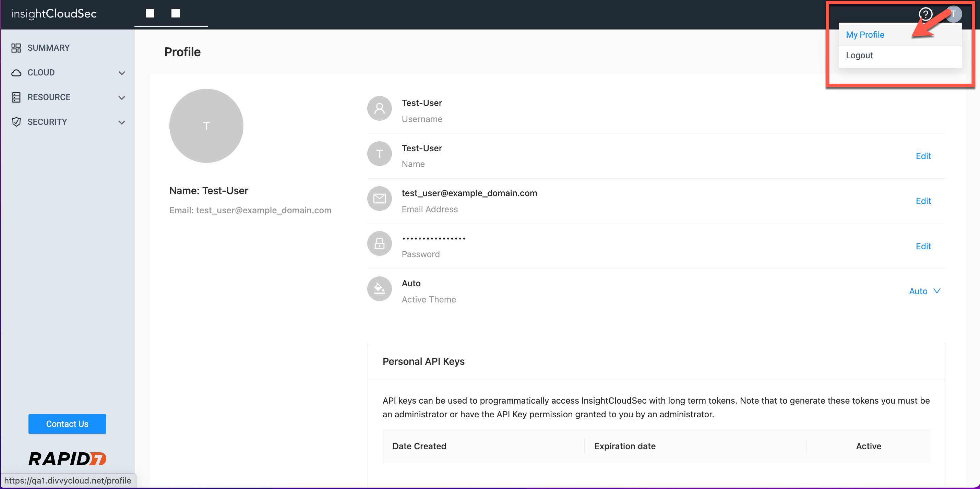Edit the Name field
Image resolution: width=980 pixels, height=489 pixels.
923,156
